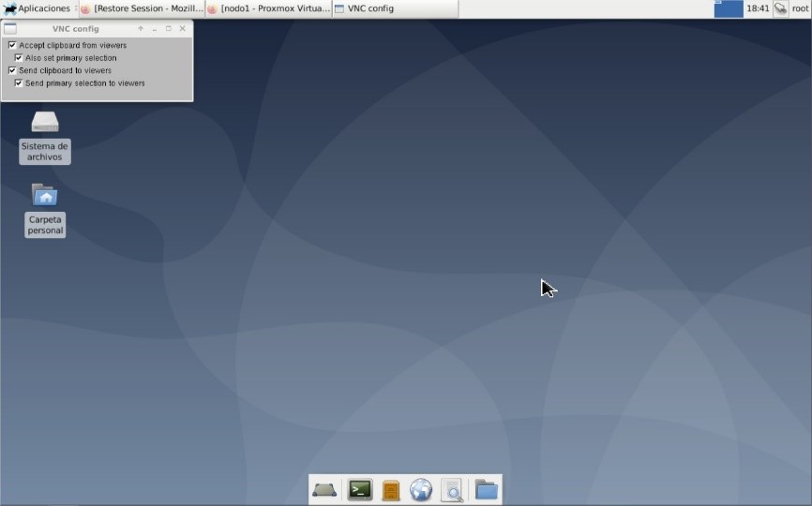Viewport: 812px width, 506px height.
Task: Open the home folder dock icon
Action: pyautogui.click(x=487, y=489)
